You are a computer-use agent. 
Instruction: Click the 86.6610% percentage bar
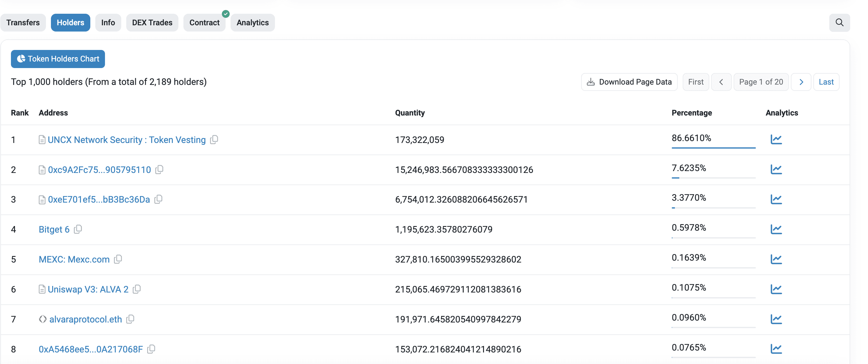click(713, 147)
